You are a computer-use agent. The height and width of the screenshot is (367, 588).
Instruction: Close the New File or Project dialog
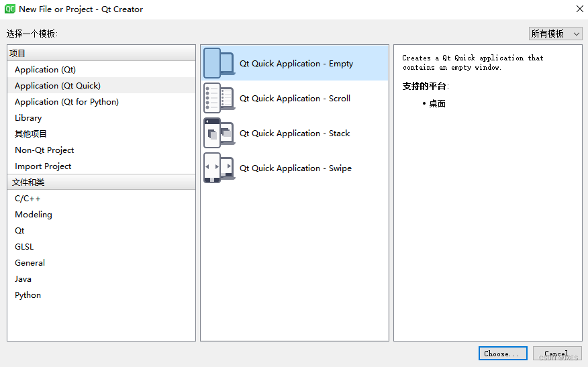(579, 9)
